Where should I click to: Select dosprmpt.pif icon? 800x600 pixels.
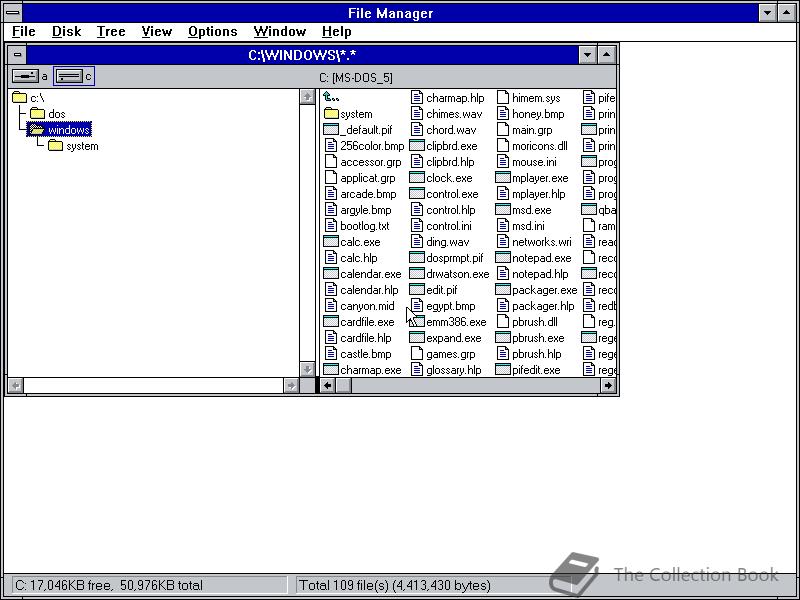pos(417,258)
